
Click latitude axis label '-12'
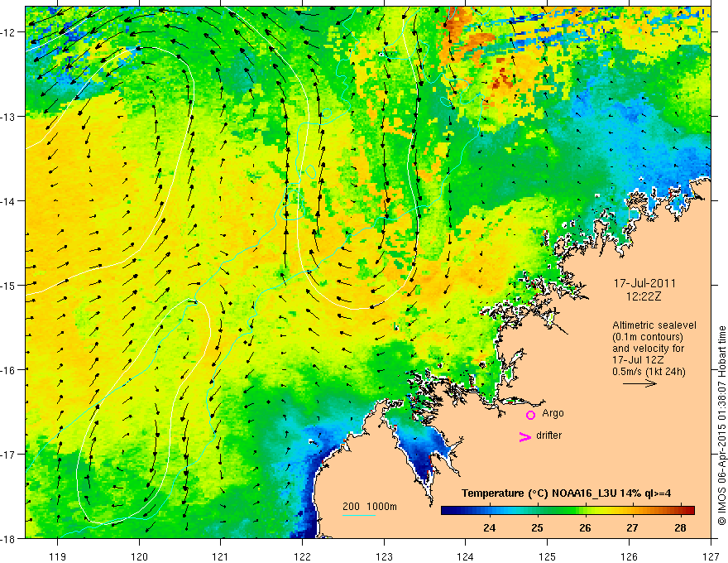(x=9, y=32)
